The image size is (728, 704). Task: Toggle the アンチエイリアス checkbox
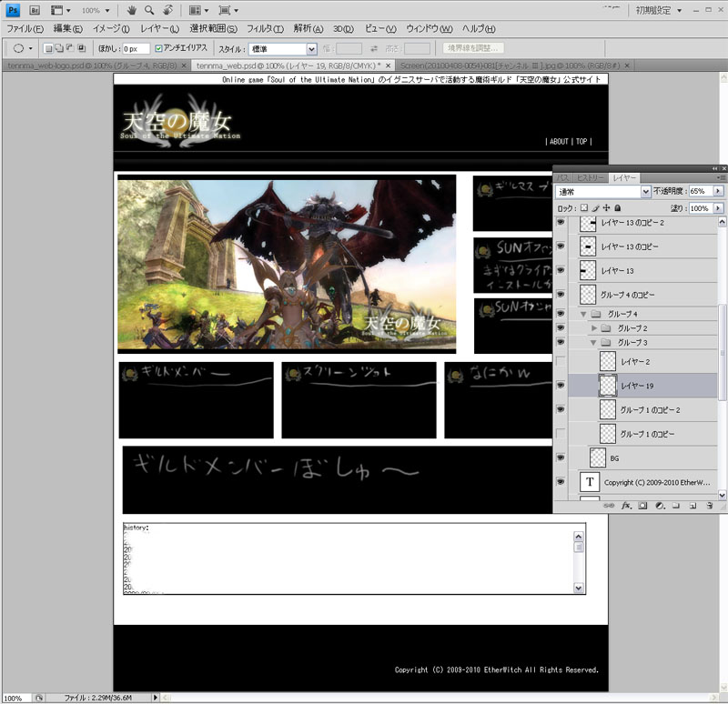click(x=159, y=48)
